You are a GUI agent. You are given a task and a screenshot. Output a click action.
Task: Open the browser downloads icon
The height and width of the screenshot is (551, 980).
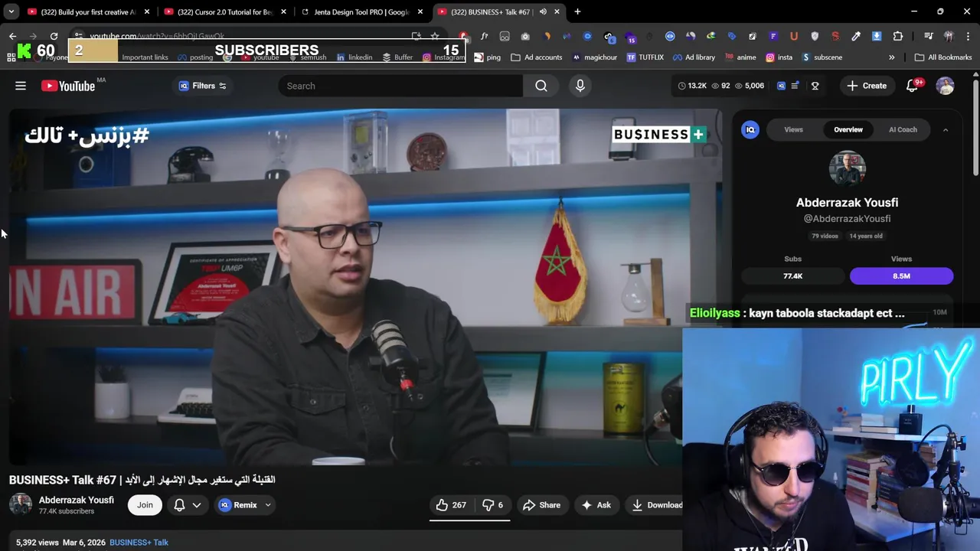pos(877,36)
